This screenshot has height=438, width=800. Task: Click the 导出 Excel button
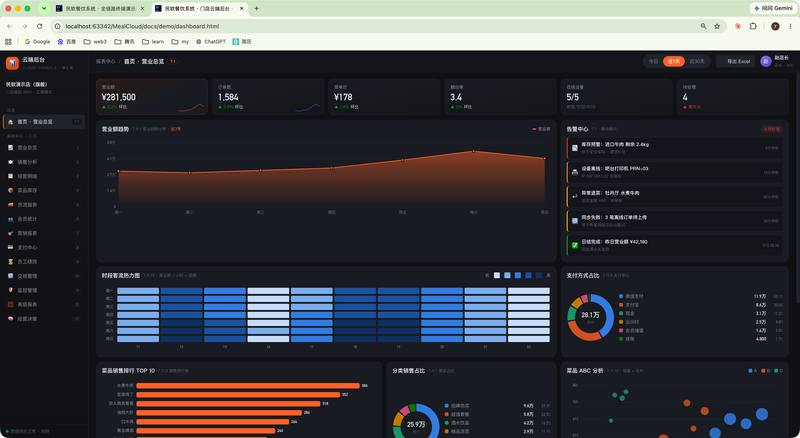point(736,61)
